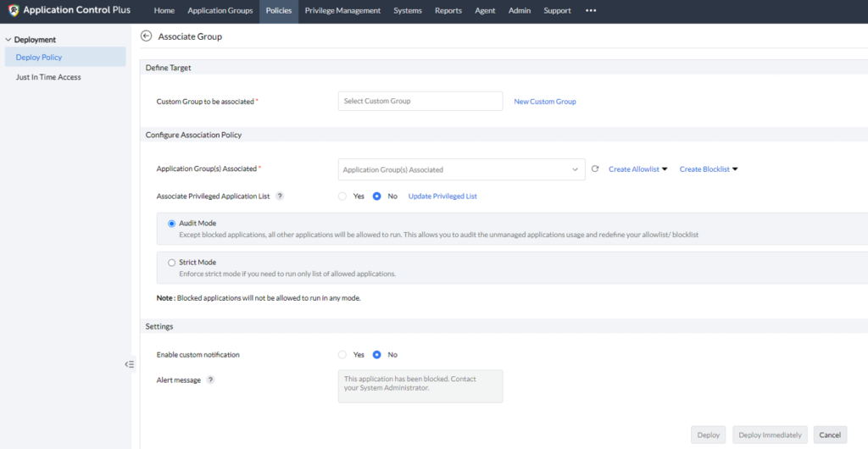Open the Policies tab
Screen dimensions: 868x449
click(x=278, y=10)
